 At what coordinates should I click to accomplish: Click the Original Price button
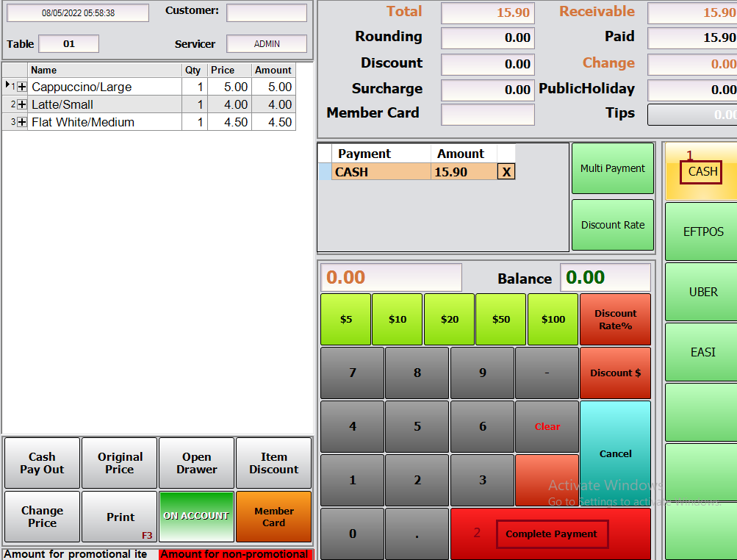coord(119,463)
